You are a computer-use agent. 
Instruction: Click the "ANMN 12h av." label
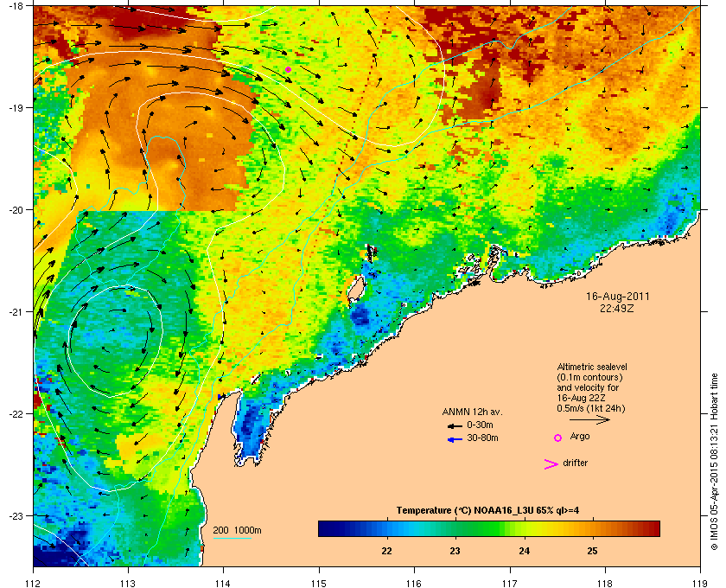pyautogui.click(x=472, y=412)
